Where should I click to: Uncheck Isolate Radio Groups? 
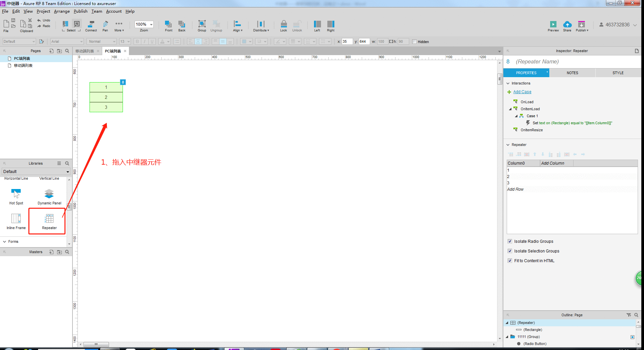click(510, 241)
